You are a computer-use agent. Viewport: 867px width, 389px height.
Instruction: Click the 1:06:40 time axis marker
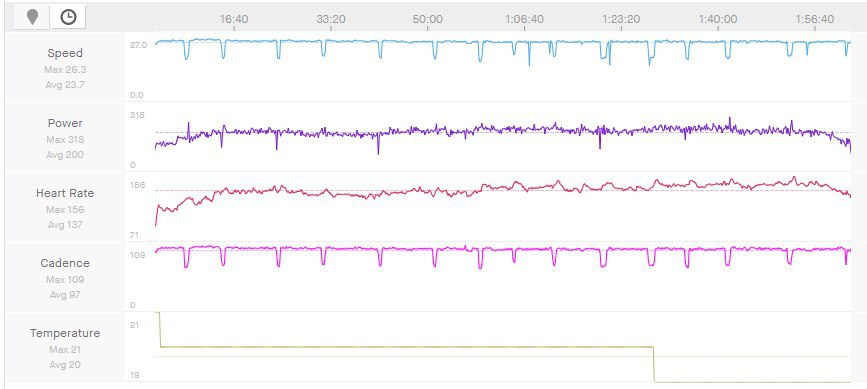(x=524, y=19)
